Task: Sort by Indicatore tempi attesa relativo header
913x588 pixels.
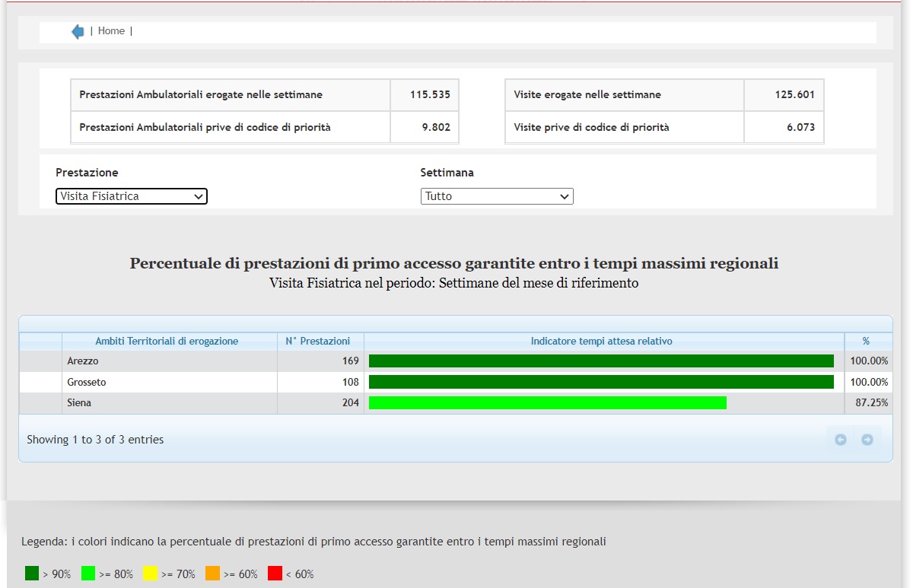Action: tap(601, 342)
